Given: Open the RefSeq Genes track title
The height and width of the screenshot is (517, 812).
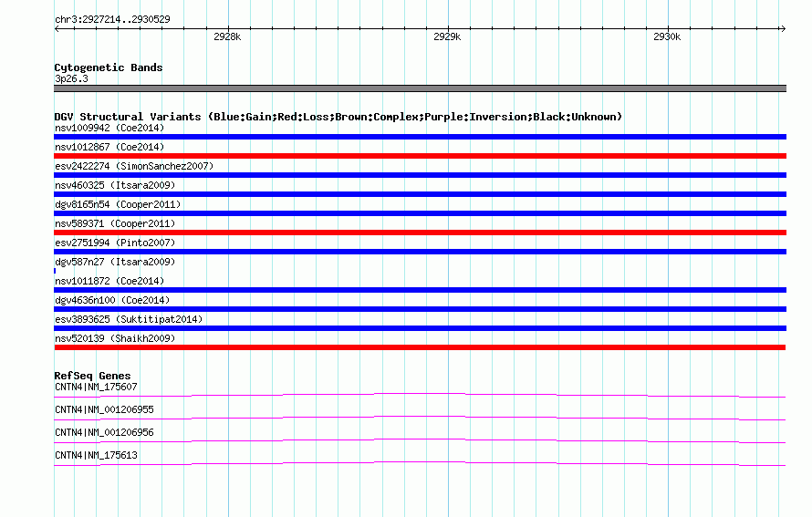Looking at the screenshot, I should tap(92, 376).
